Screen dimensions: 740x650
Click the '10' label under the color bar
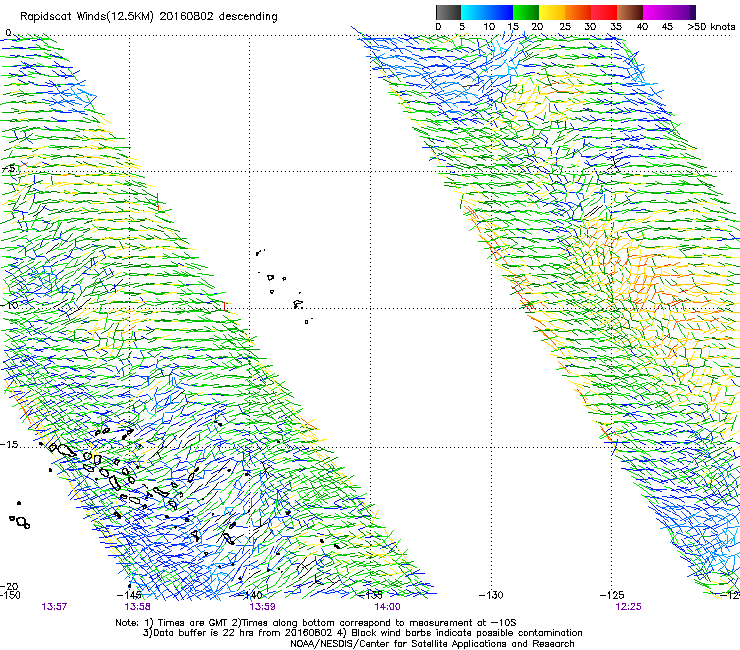[x=489, y=26]
